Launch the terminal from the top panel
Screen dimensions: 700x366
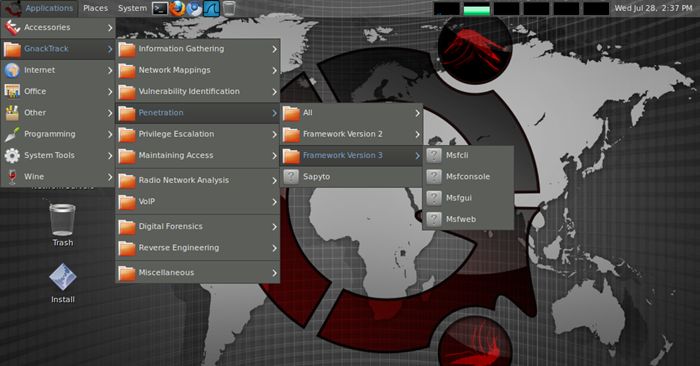160,8
